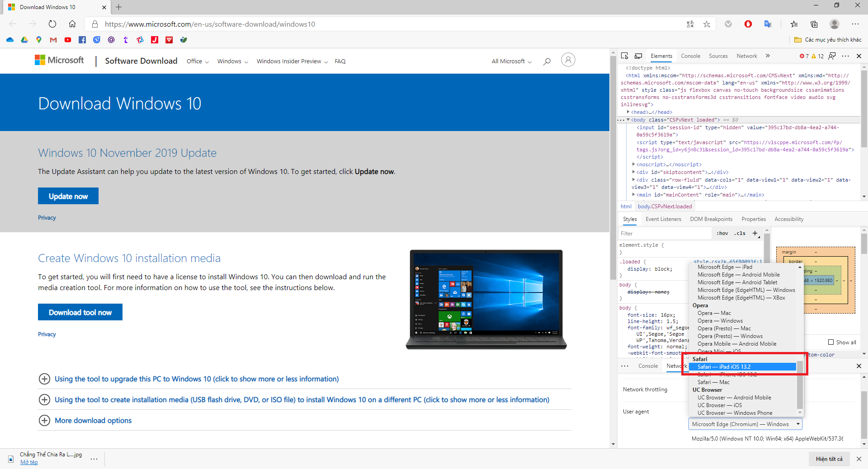The height and width of the screenshot is (469, 868).
Task: Click user agent list scrollbar thumb
Action: [x=800, y=384]
